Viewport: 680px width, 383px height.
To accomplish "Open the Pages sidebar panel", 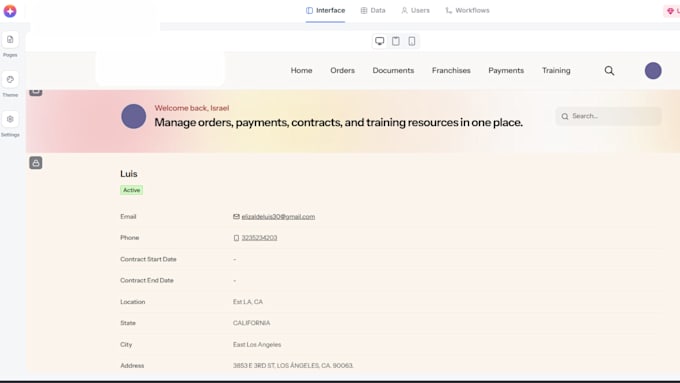I will [x=10, y=45].
